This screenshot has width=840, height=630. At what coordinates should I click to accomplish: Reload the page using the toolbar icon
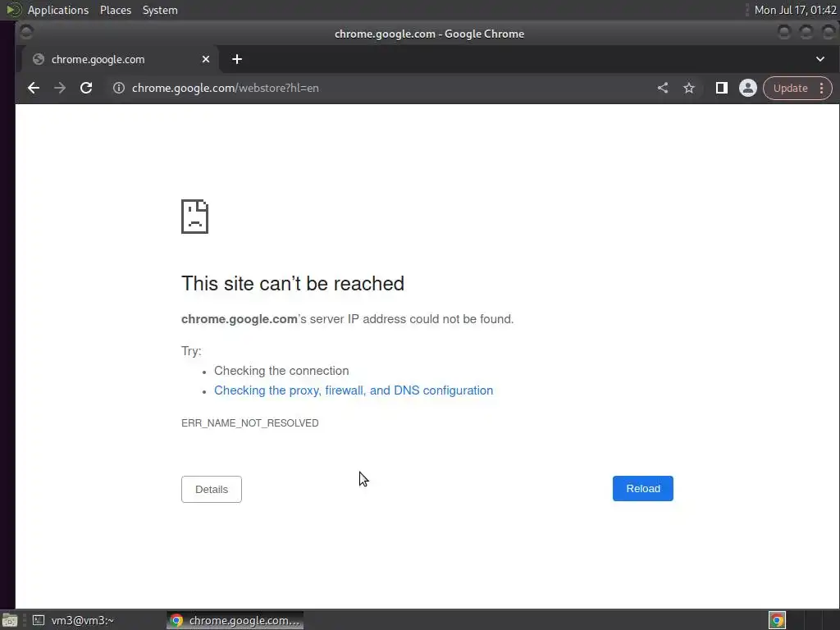(85, 88)
